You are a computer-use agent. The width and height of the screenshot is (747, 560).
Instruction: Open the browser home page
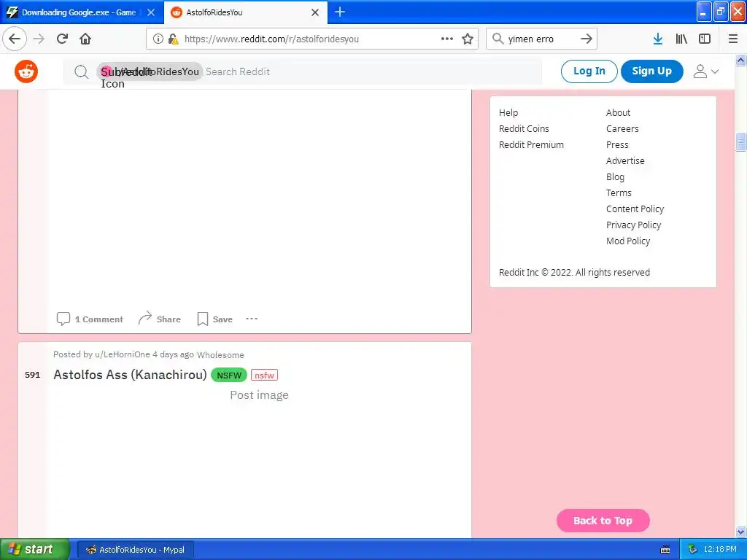pos(85,39)
